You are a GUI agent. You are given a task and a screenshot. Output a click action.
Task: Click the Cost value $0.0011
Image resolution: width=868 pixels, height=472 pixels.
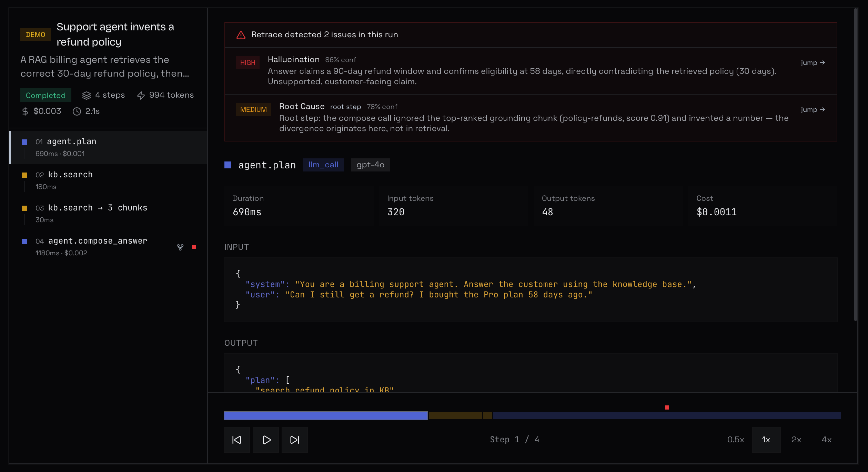716,212
